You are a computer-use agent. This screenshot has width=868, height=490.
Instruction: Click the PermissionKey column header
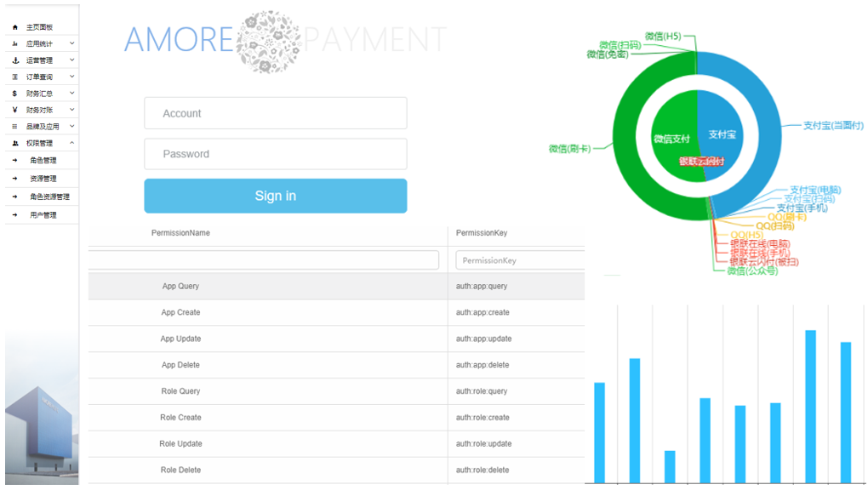click(x=482, y=233)
